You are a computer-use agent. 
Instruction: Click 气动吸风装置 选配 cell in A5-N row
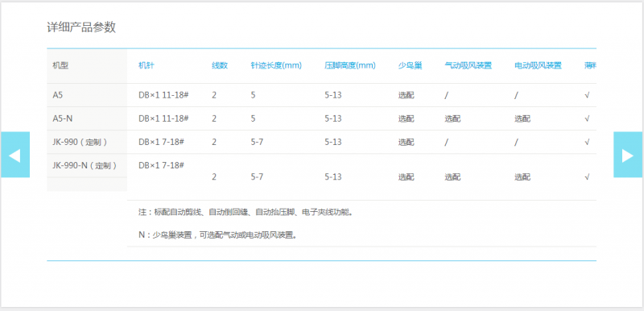[452, 118]
